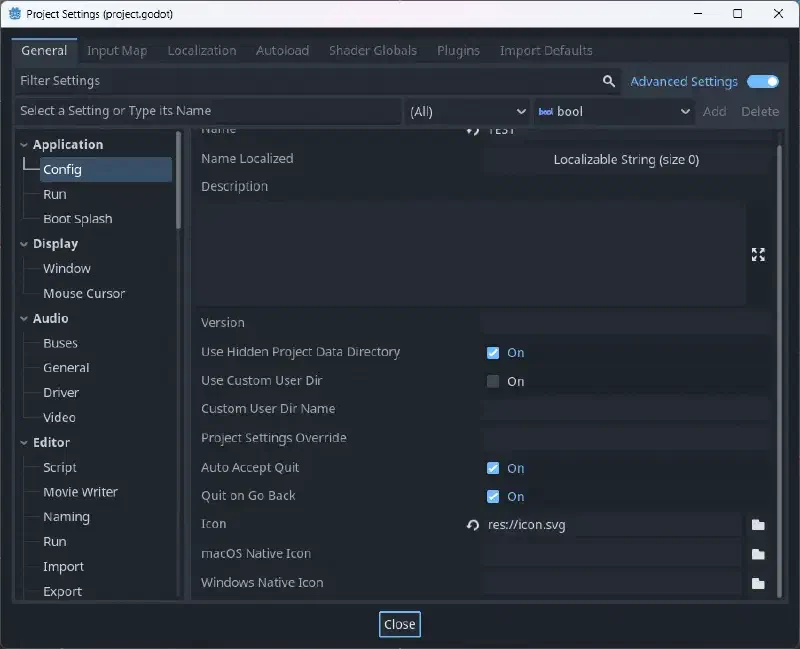Collapse the Application tree section
Screen dimensions: 800x649
pos(24,145)
